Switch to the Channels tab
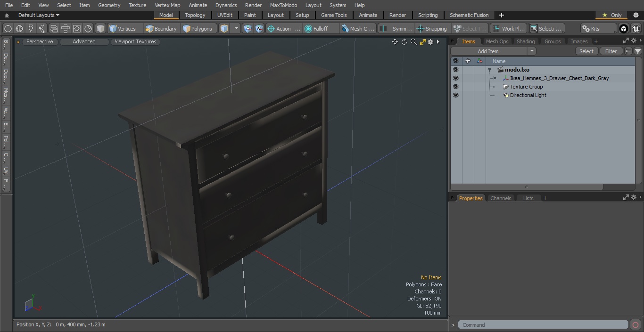644x332 pixels. coord(501,198)
